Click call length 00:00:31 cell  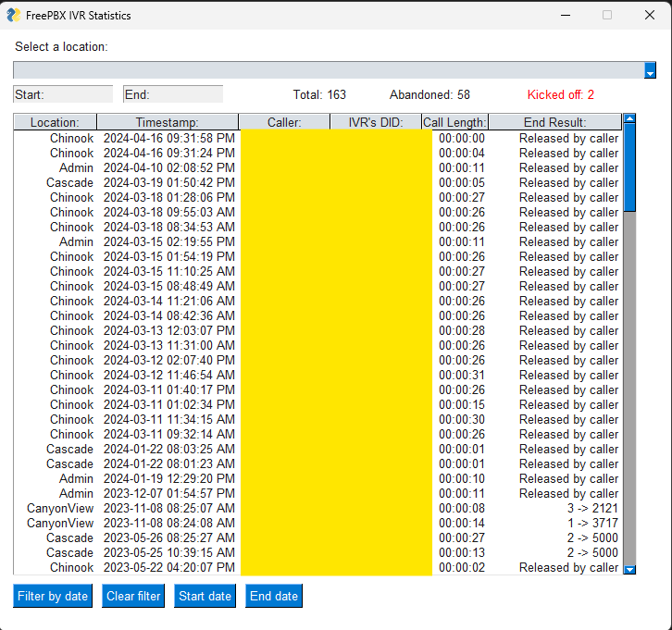pos(462,376)
